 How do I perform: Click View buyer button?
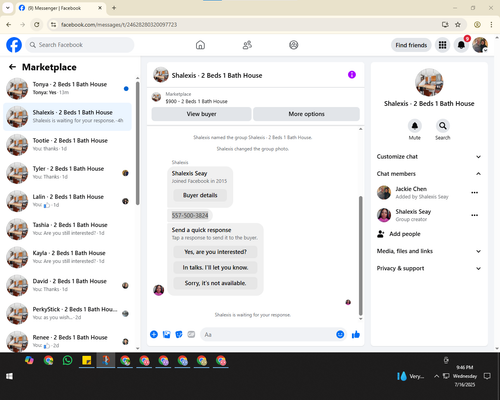[x=201, y=114]
